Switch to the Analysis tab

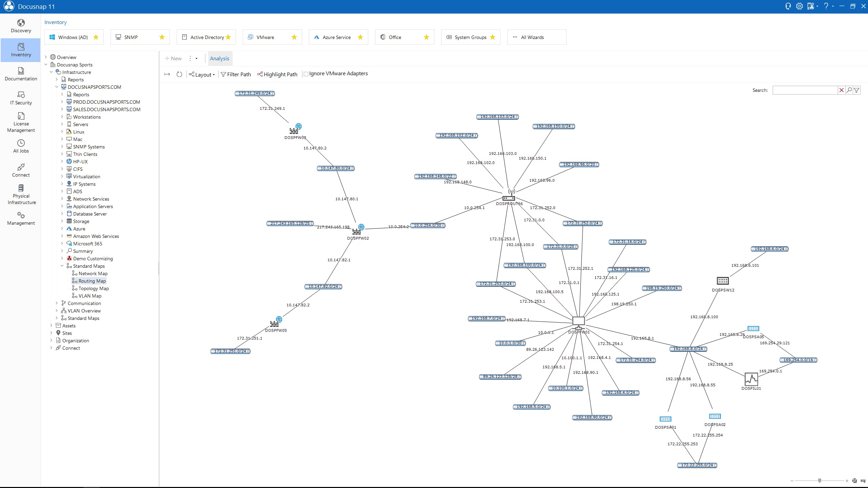tap(219, 58)
